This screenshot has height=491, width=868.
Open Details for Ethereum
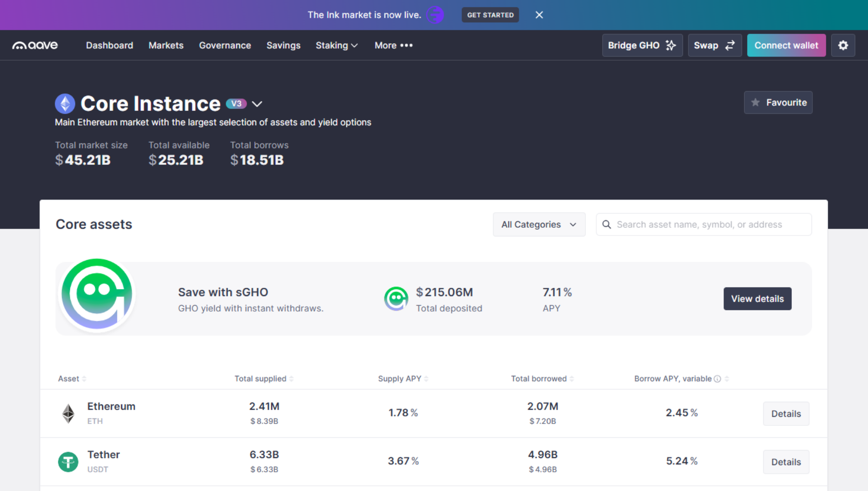786,414
